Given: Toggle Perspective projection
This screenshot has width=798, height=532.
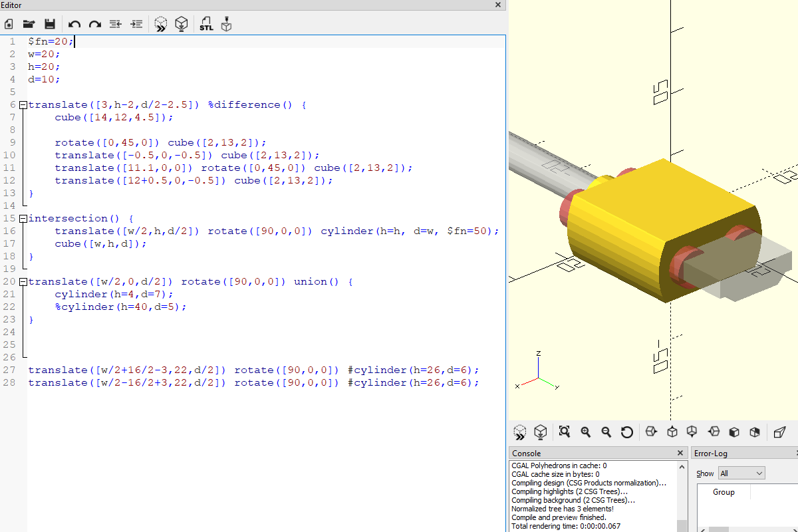Looking at the screenshot, I should [x=780, y=432].
